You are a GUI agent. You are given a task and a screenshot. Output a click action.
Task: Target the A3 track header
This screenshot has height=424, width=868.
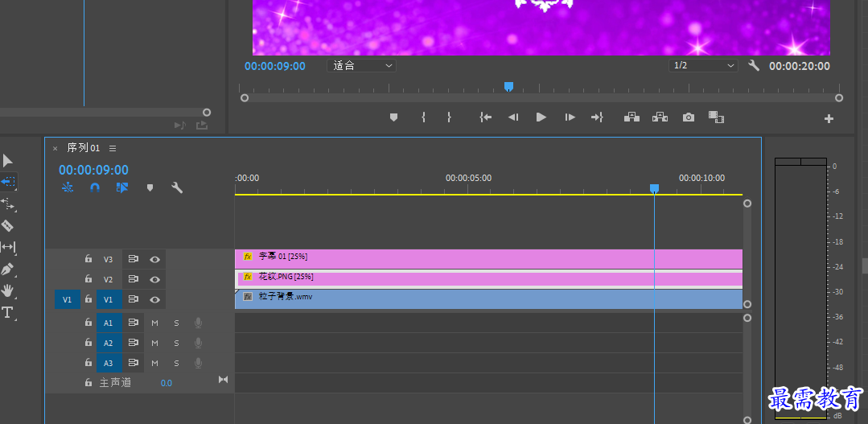pyautogui.click(x=109, y=363)
